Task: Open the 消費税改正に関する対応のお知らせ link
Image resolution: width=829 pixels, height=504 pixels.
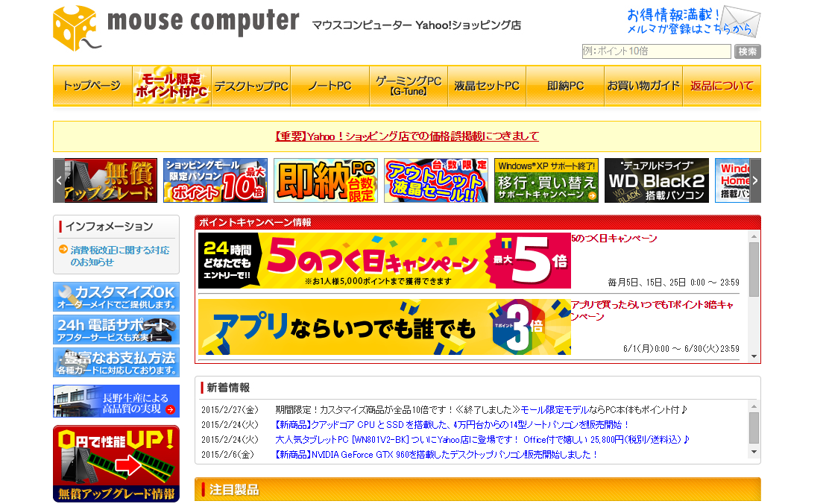Action: pos(120,256)
